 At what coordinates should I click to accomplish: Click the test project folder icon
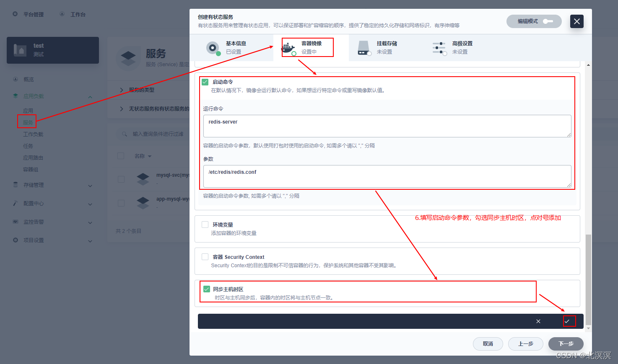pyautogui.click(x=20, y=50)
